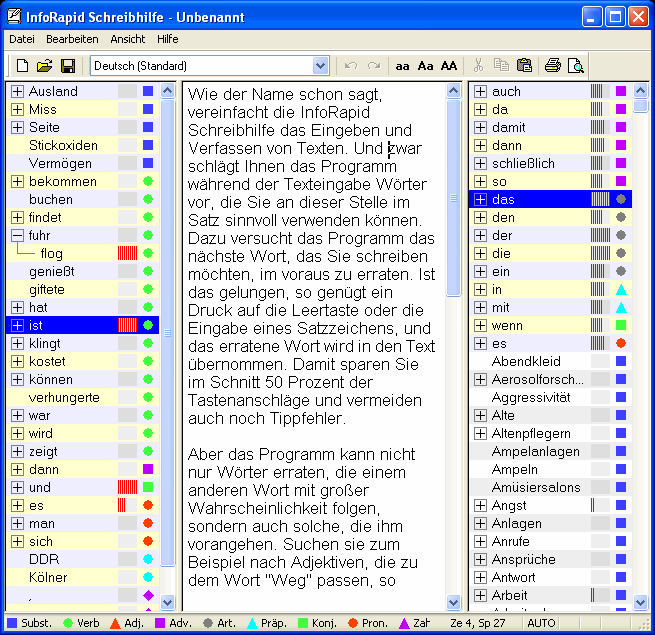
Task: Click the red Pron. legend circle
Action: [353, 623]
